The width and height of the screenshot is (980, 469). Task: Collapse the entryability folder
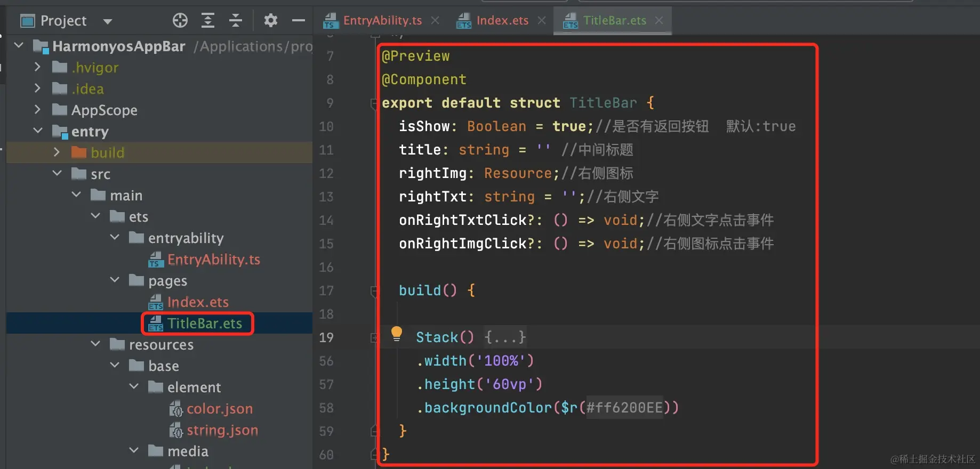pyautogui.click(x=115, y=237)
